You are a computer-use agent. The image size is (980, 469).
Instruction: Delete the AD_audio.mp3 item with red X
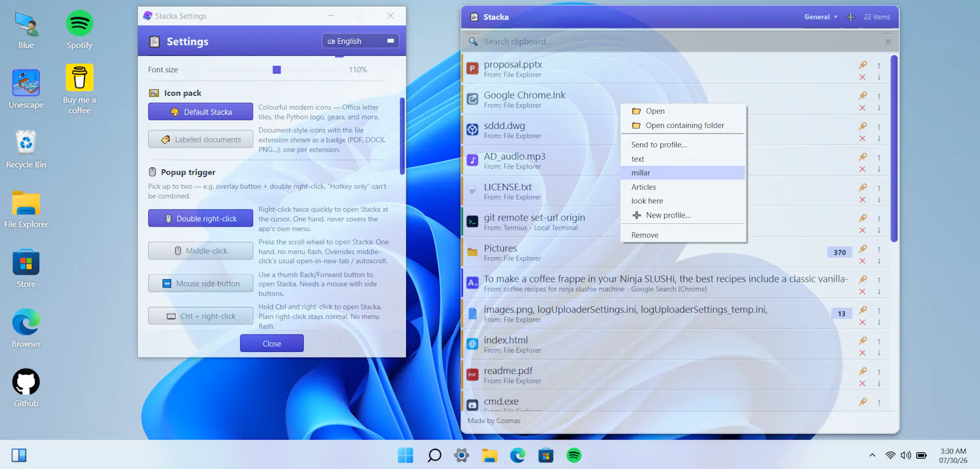coord(862,169)
